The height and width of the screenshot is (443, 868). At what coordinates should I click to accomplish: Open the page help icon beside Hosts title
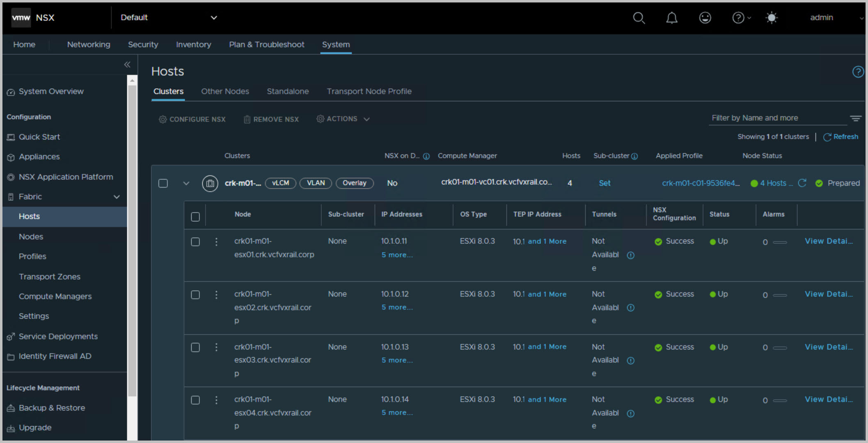pos(858,72)
